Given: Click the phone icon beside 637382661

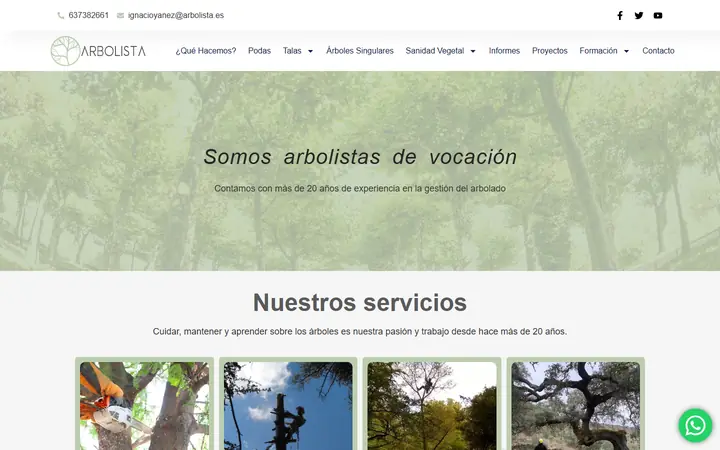Looking at the screenshot, I should (x=61, y=16).
